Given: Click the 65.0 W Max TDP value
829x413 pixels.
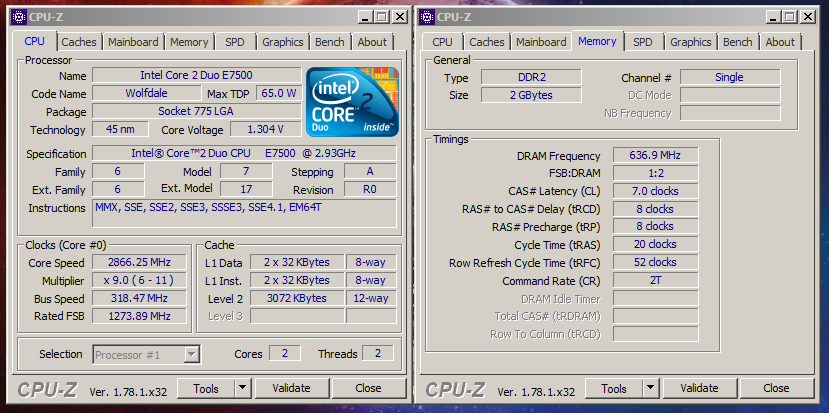Looking at the screenshot, I should point(279,94).
